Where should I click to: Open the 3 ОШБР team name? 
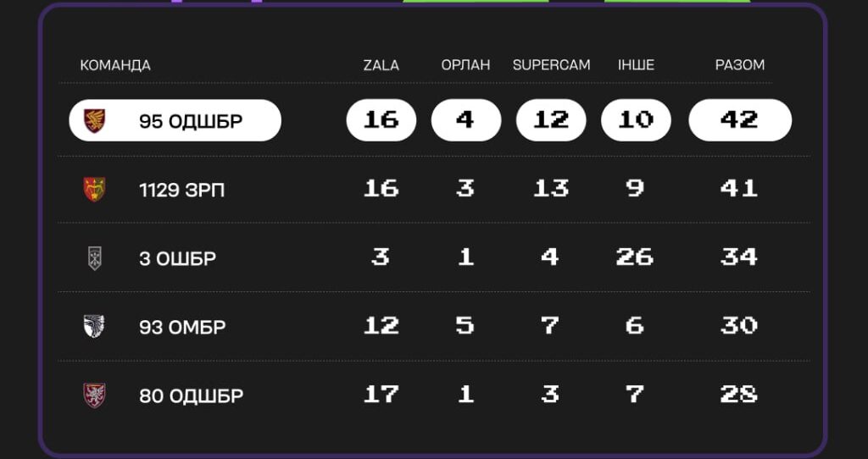(x=177, y=258)
